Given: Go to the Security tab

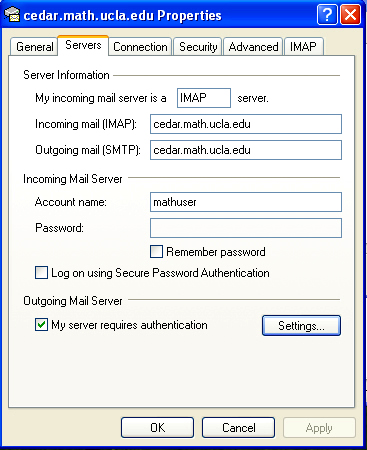Looking at the screenshot, I should (x=198, y=47).
